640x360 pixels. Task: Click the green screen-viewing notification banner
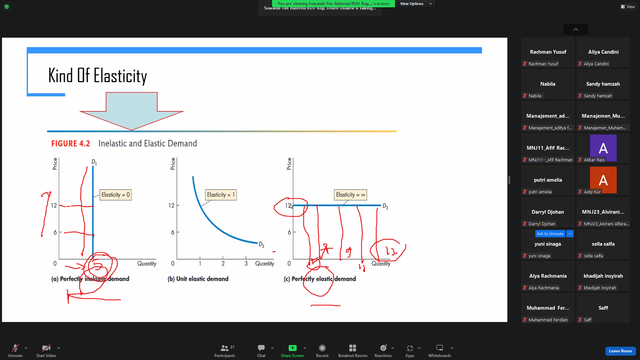click(x=333, y=4)
